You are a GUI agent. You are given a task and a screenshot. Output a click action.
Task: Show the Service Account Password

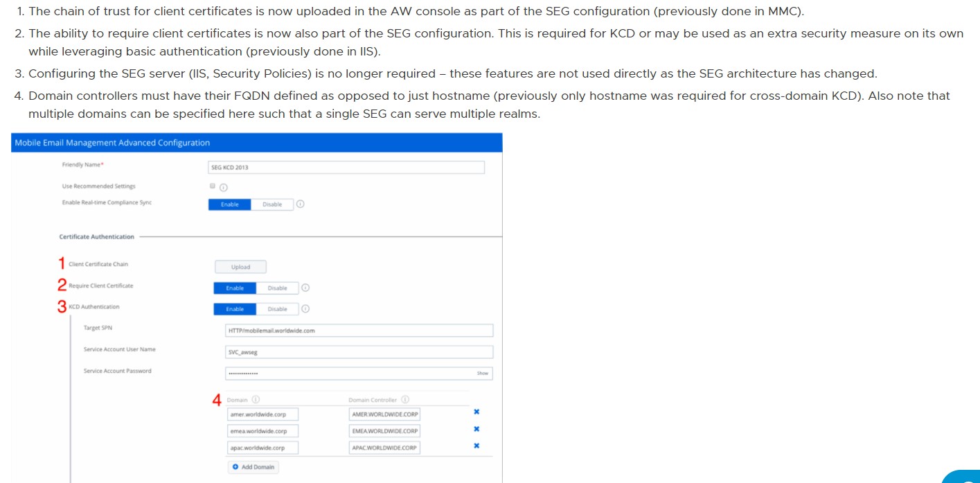pyautogui.click(x=483, y=373)
